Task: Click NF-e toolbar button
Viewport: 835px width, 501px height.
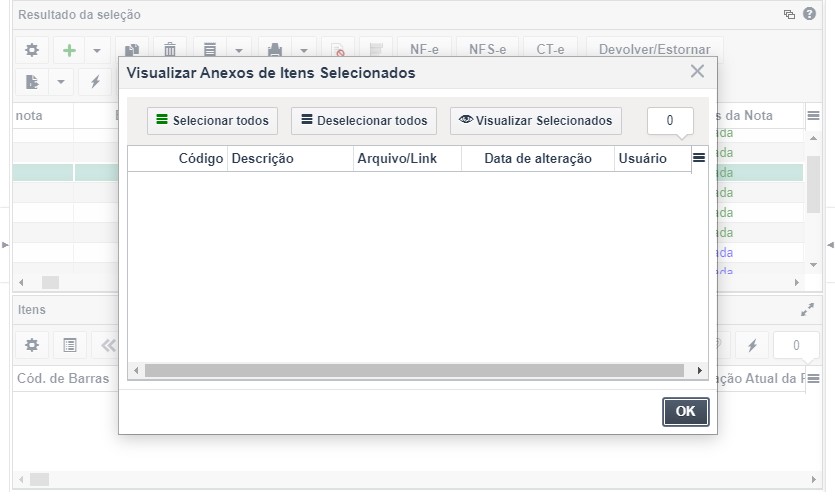Action: [x=424, y=49]
